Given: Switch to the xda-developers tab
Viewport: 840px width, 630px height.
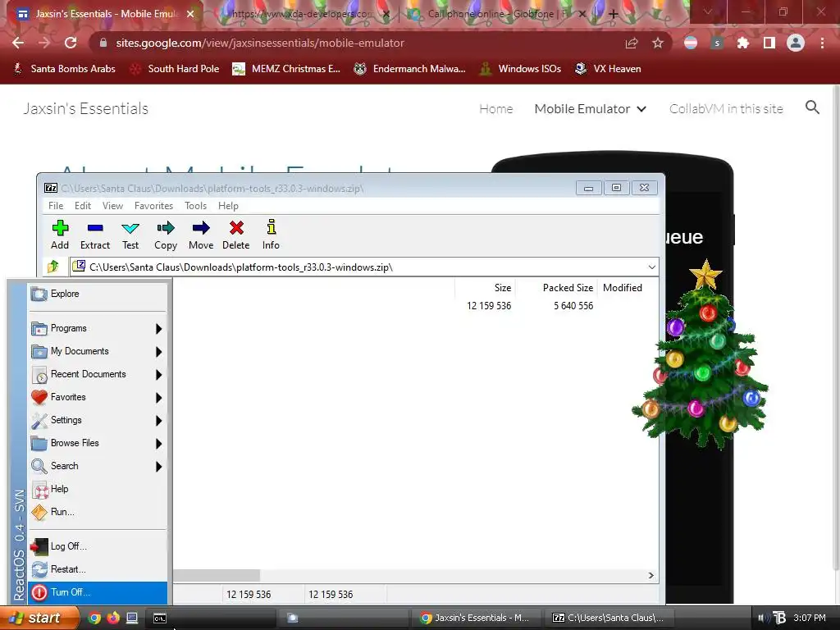Looking at the screenshot, I should pyautogui.click(x=303, y=14).
